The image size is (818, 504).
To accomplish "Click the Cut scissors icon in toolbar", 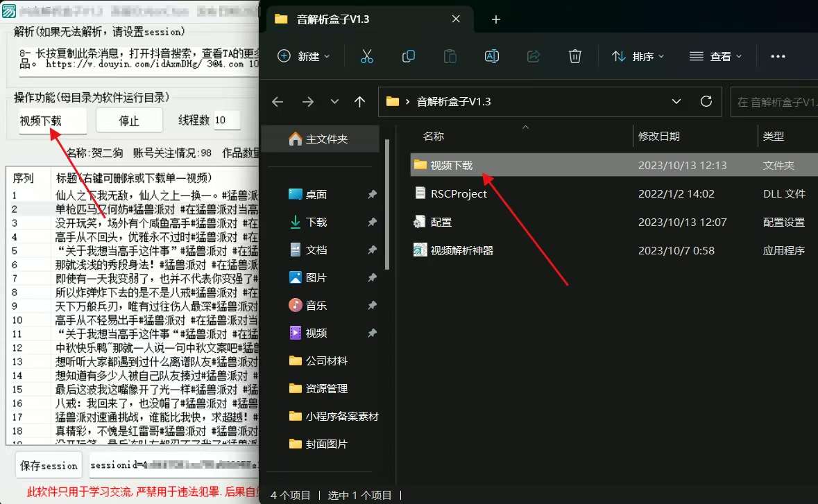I will tap(367, 57).
